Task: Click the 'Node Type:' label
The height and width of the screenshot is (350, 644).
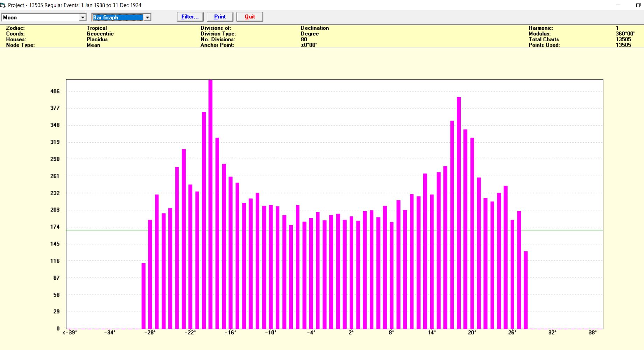Action: pos(20,45)
